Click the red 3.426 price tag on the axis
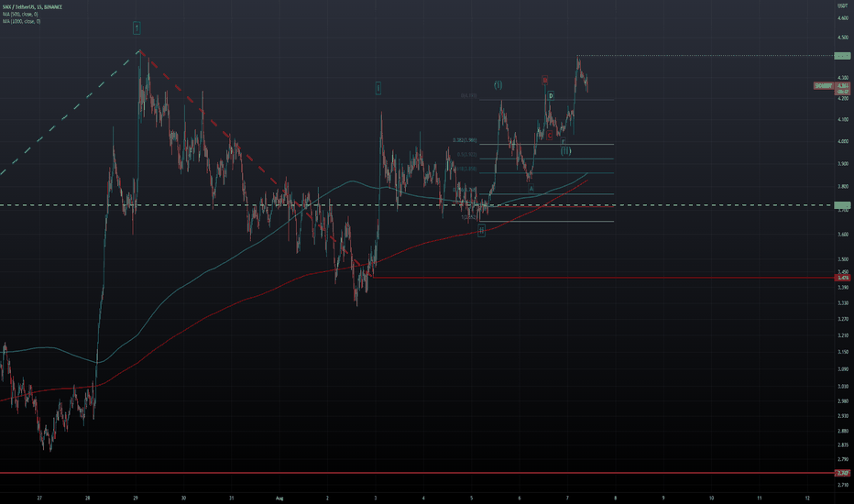 (842, 278)
